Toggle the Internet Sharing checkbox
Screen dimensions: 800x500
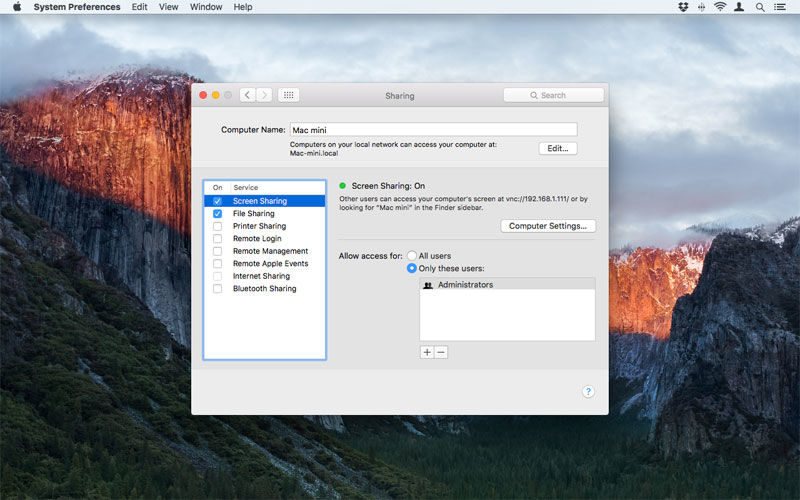217,276
